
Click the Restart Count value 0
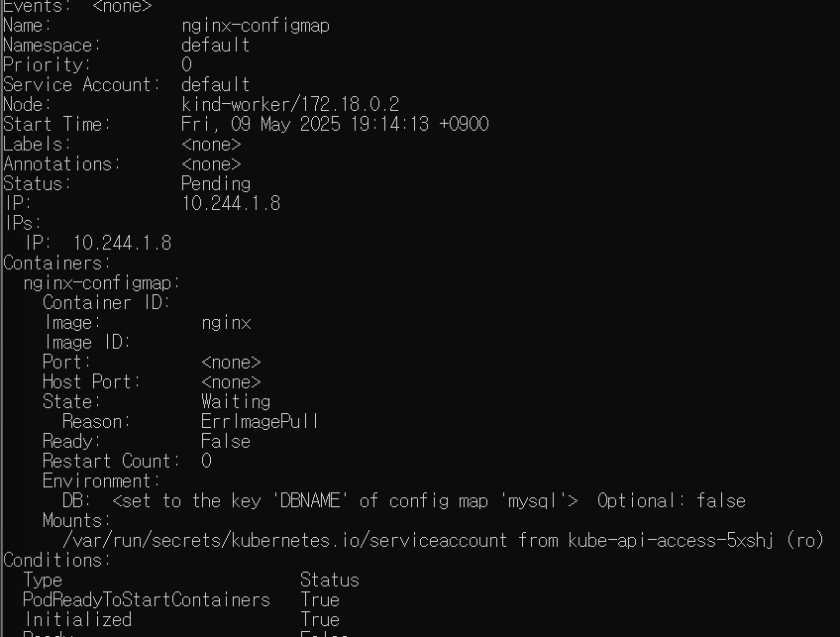pos(206,462)
